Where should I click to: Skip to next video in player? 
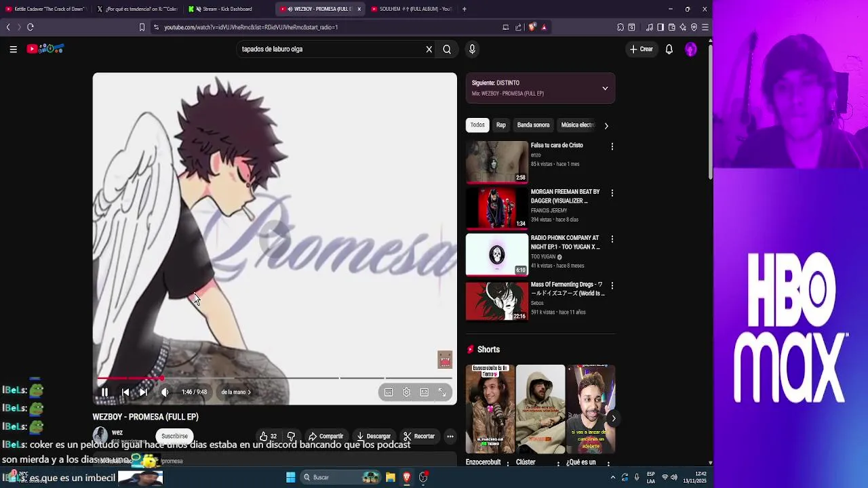[x=143, y=392]
